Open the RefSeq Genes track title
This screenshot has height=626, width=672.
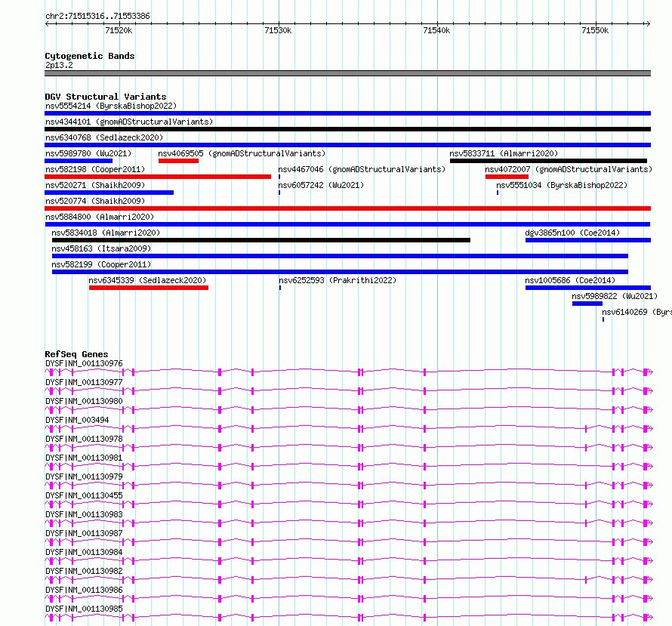tap(76, 354)
